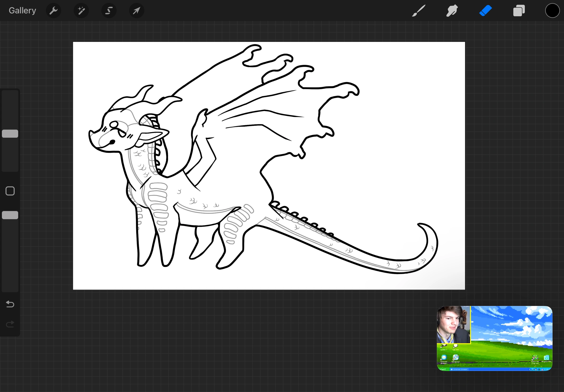This screenshot has height=392, width=564.
Task: Click the green start button in video
Action: (x=443, y=369)
